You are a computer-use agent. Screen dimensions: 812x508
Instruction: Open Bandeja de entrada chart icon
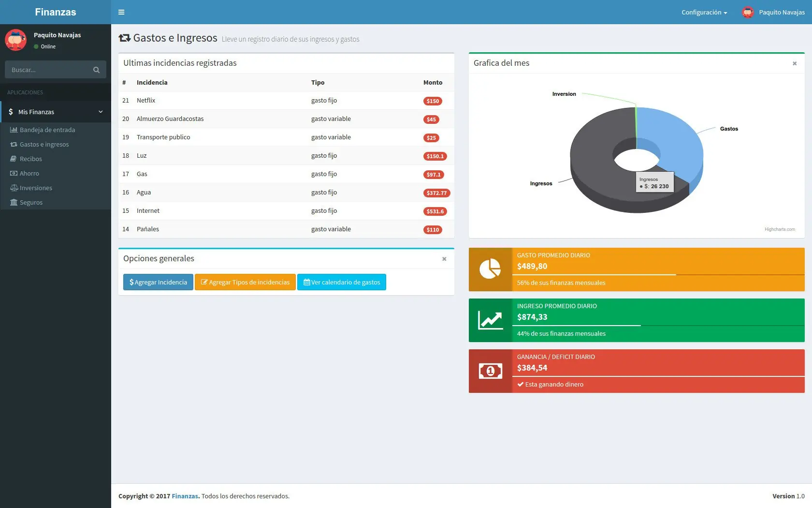point(14,130)
